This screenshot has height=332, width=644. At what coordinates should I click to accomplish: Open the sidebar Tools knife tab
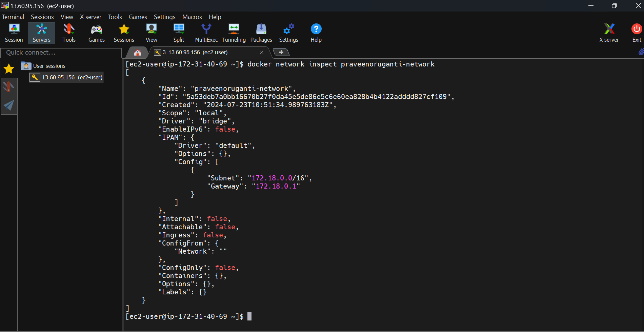tap(9, 87)
